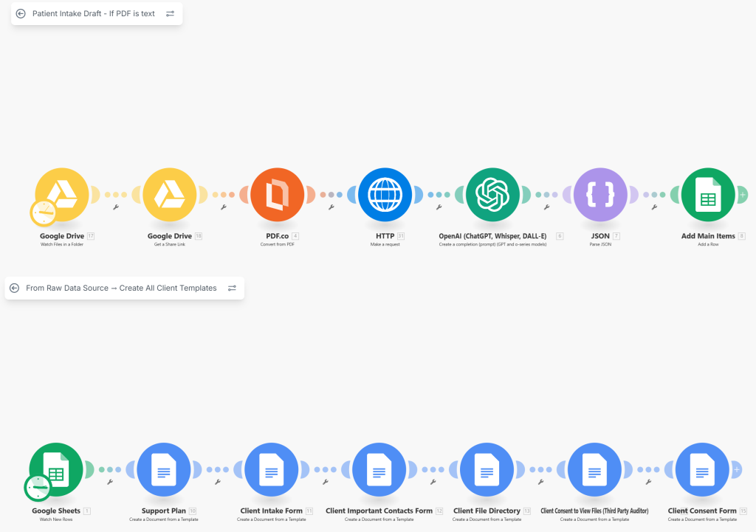Click the "Client File Directory" label
The width and height of the screenshot is (756, 532).
tap(487, 511)
